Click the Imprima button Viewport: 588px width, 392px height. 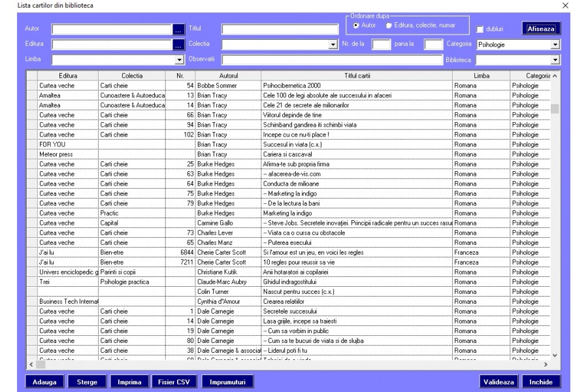pyautogui.click(x=129, y=382)
